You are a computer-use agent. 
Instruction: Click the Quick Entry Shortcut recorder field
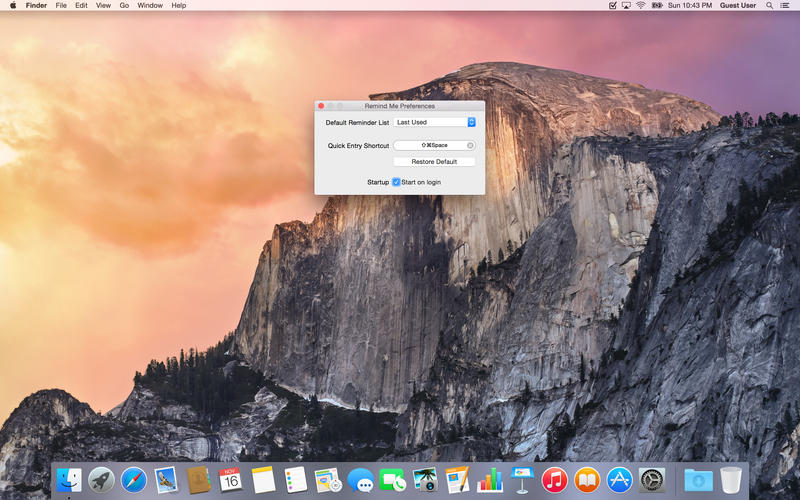[x=430, y=145]
